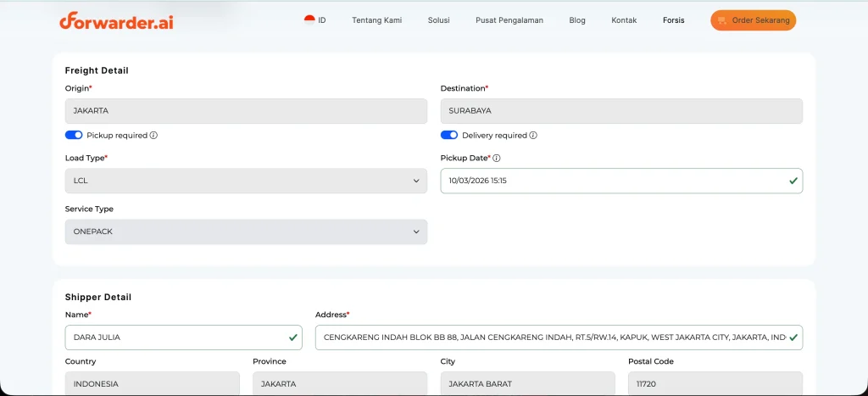
Task: Open the Blog menu item
Action: pos(577,20)
